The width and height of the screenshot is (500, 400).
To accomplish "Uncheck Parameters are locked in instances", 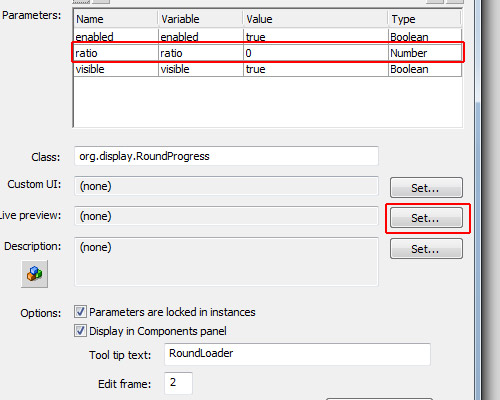I will tap(80, 312).
